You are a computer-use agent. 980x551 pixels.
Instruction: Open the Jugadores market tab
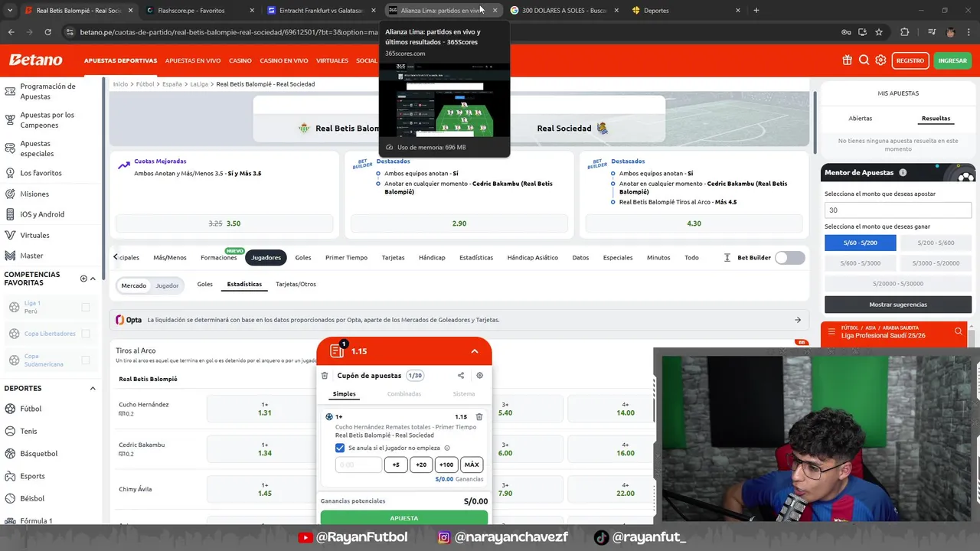point(266,258)
